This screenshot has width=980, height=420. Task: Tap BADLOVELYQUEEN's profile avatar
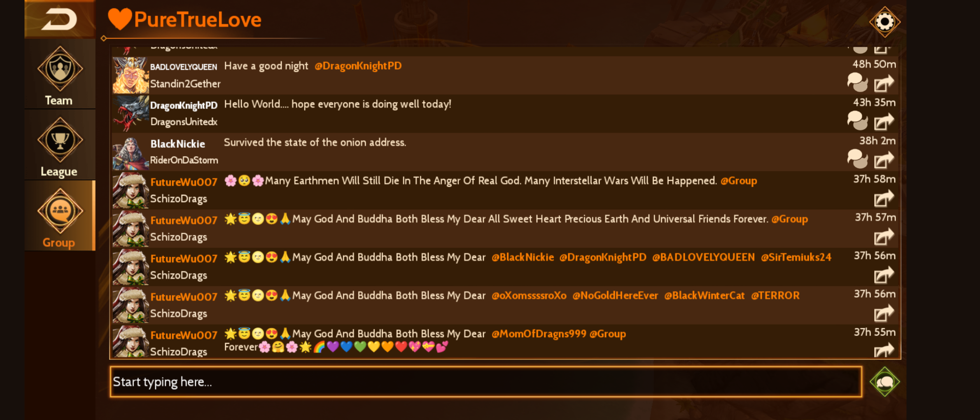click(131, 75)
